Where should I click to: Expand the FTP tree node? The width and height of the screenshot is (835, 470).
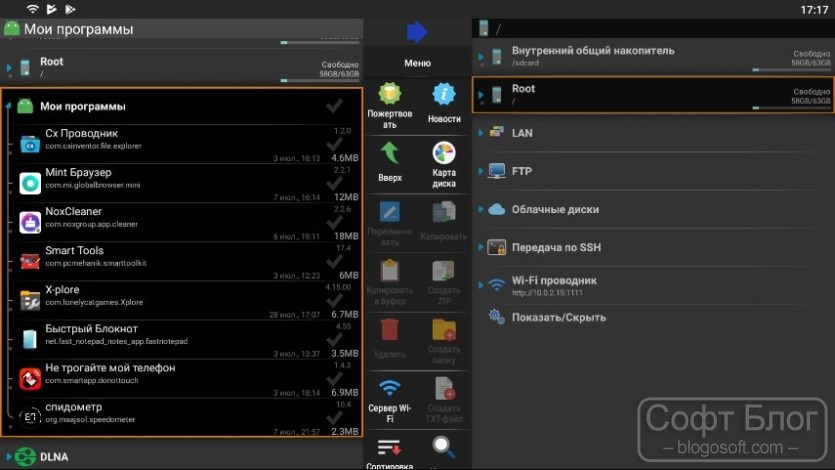tap(481, 171)
